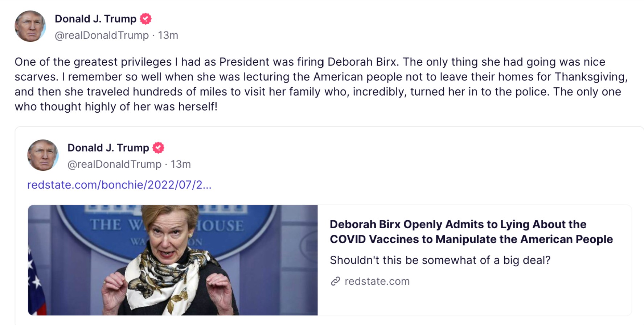The width and height of the screenshot is (644, 325).
Task: Click the quoted post's @realDonaldTrump handle
Action: [114, 164]
